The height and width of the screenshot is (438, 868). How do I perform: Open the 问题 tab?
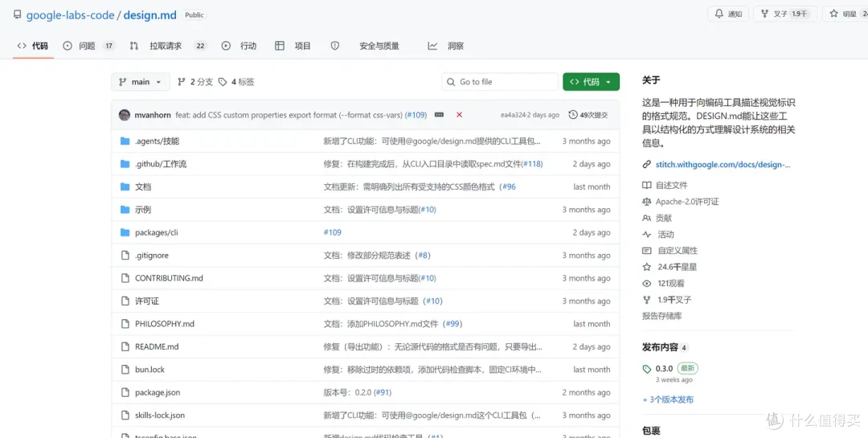(88, 46)
